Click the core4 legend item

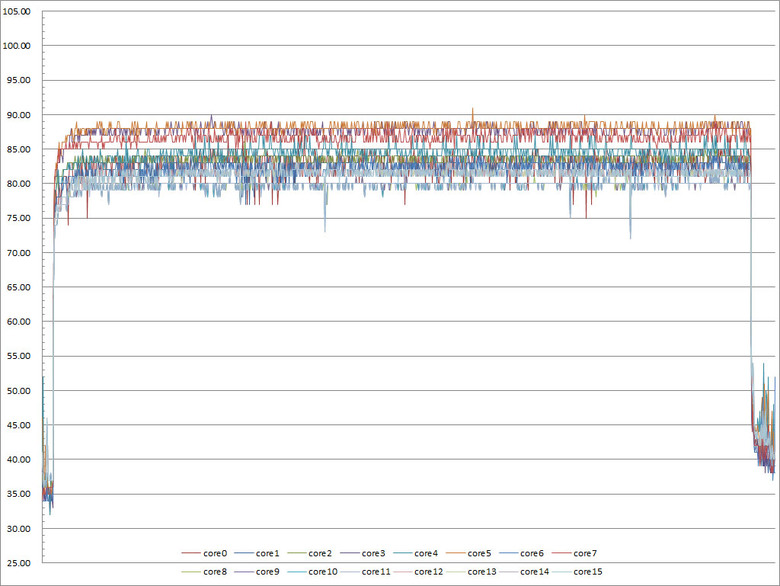click(x=415, y=553)
